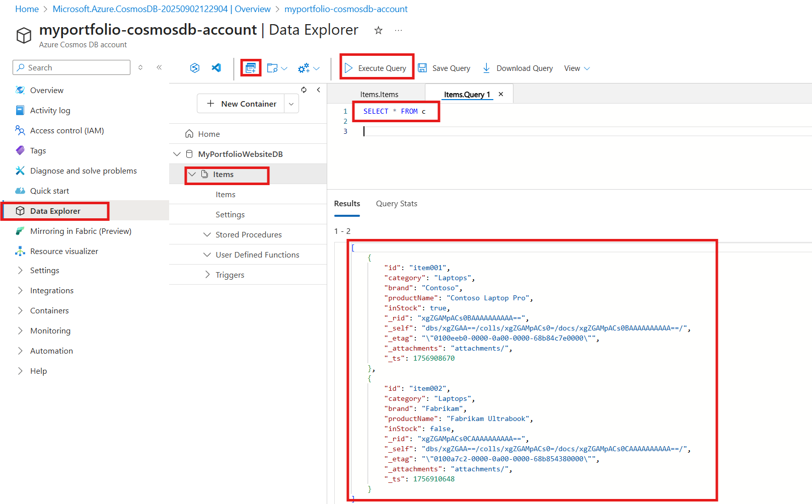Click inside the Search box
This screenshot has height=504, width=812.
[70, 67]
